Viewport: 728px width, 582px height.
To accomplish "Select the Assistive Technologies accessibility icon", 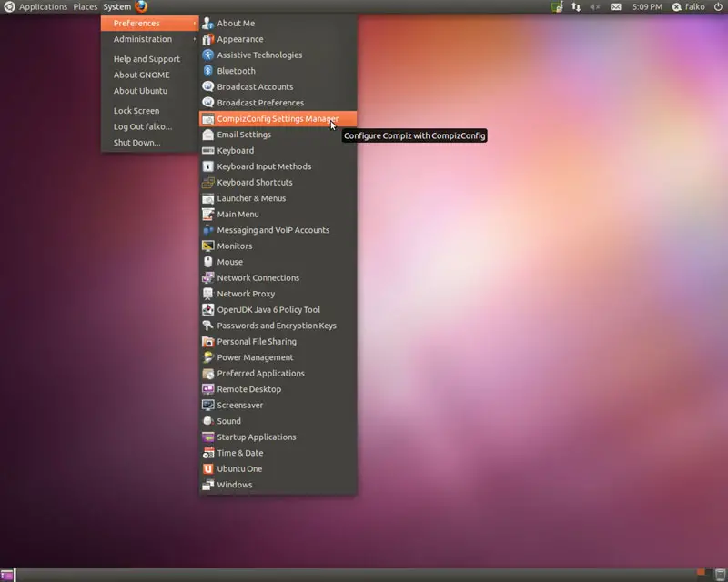I will pos(208,55).
